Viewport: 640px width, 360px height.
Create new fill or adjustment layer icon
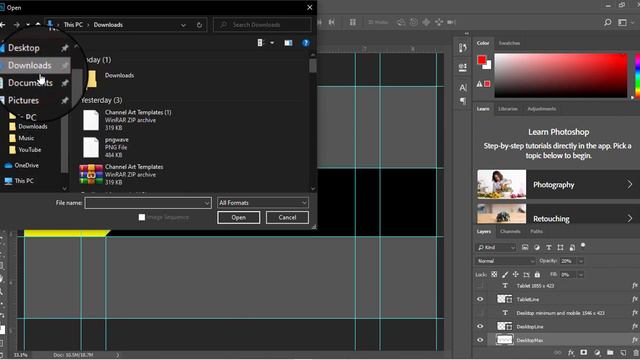(x=597, y=353)
